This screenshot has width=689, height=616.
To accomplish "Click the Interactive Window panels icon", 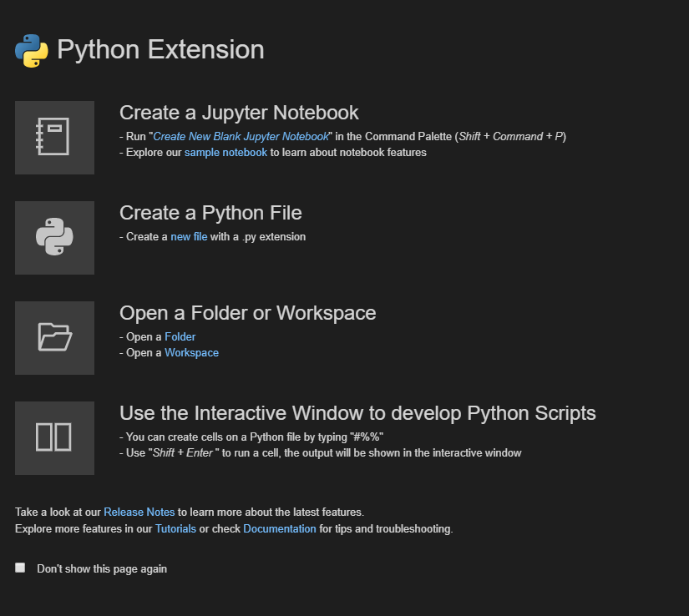I will (x=54, y=437).
